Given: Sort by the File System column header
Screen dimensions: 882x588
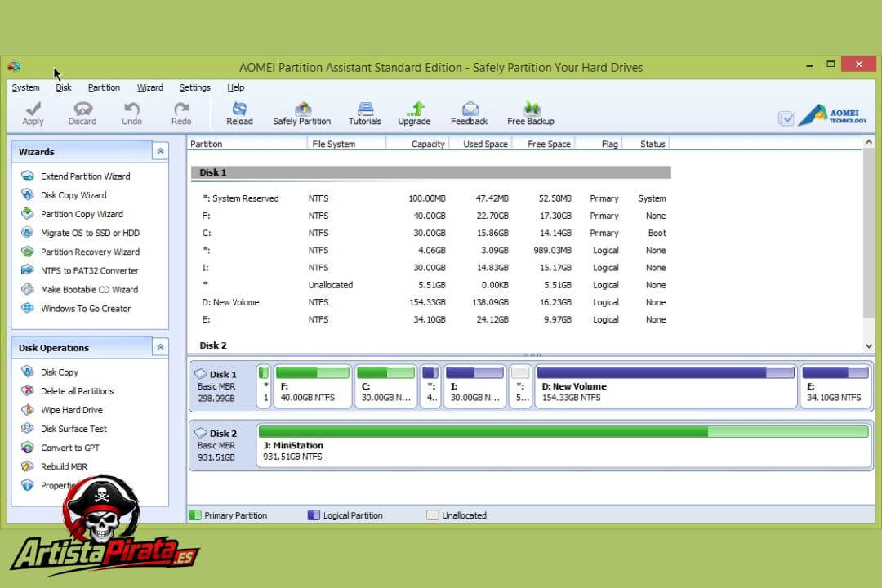Looking at the screenshot, I should tap(346, 144).
